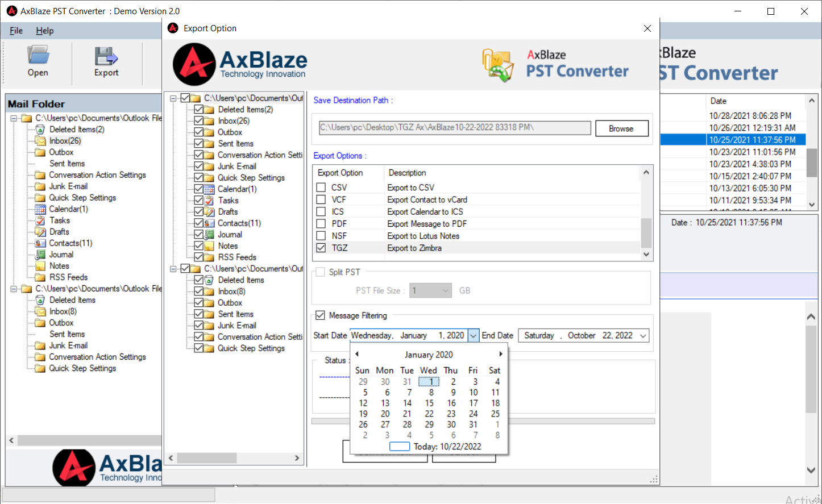The width and height of the screenshot is (822, 504).
Task: Go to next month in calendar
Action: click(x=500, y=354)
